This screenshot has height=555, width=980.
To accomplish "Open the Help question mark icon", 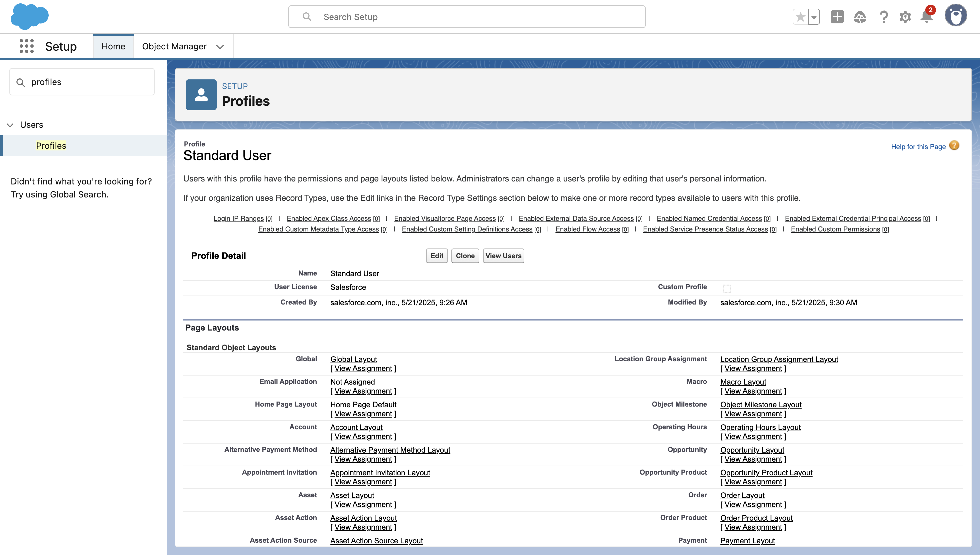I will (884, 17).
